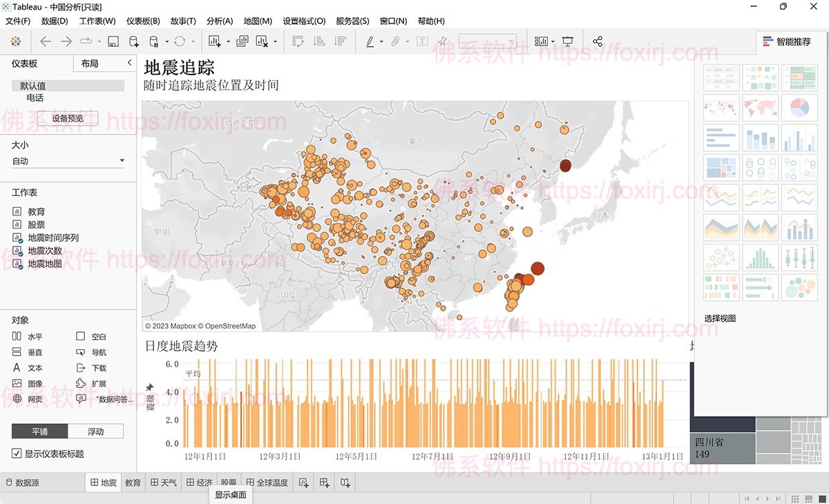829x504 pixels.
Task: Enter Presentation Mode from the toolbar
Action: point(567,41)
